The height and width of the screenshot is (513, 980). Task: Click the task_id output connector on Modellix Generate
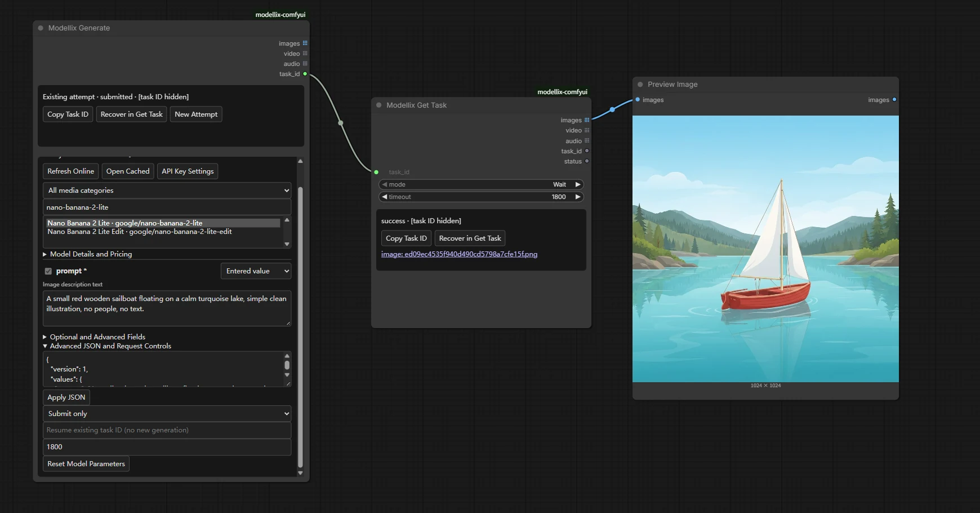305,74
